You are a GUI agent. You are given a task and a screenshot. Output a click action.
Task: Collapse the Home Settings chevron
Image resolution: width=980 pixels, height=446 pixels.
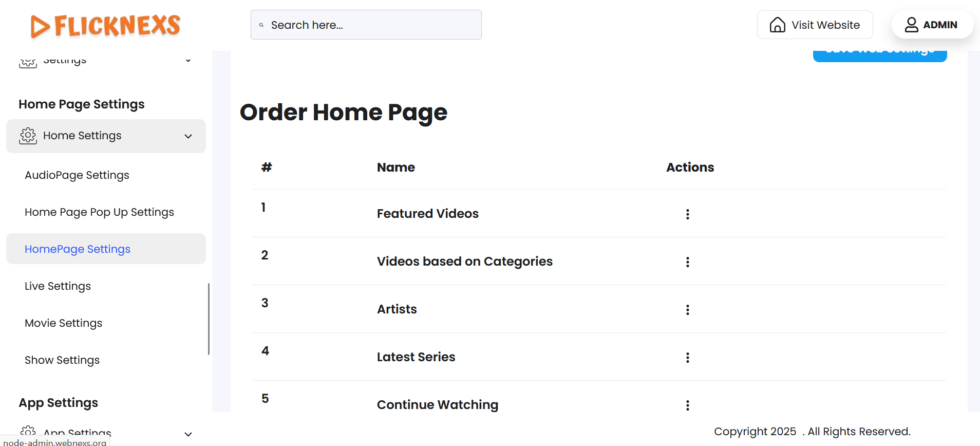(189, 136)
